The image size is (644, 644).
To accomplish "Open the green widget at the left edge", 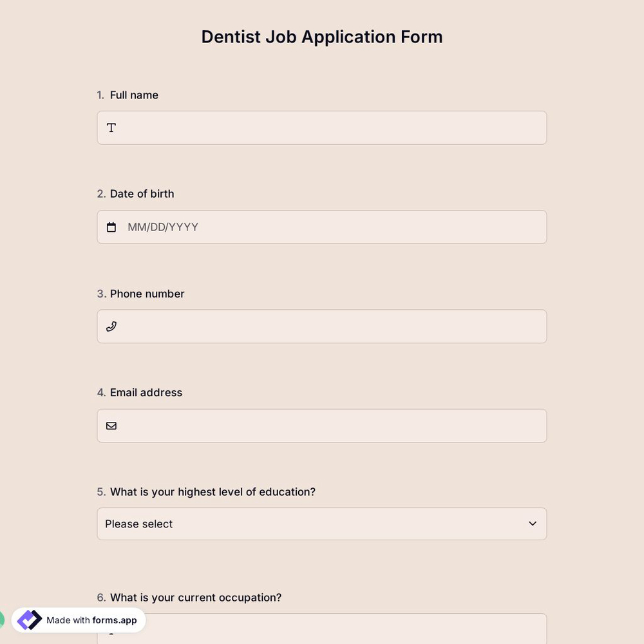I will point(2,620).
